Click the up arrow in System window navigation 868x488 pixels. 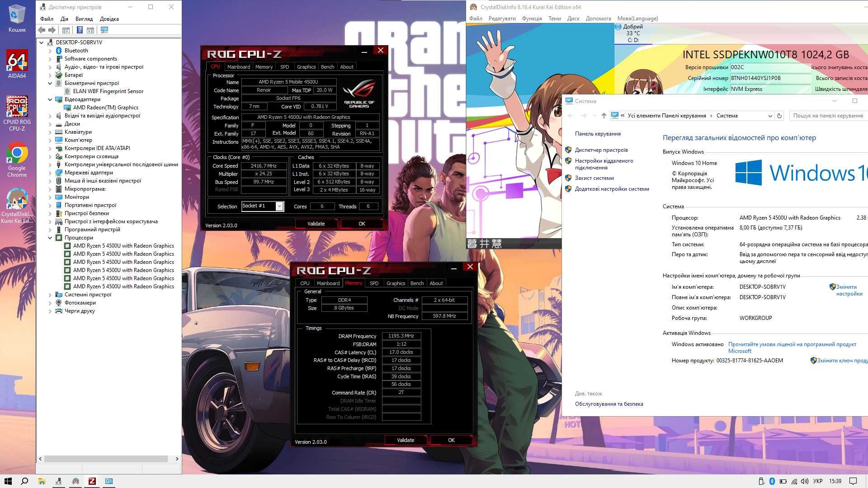(x=604, y=116)
